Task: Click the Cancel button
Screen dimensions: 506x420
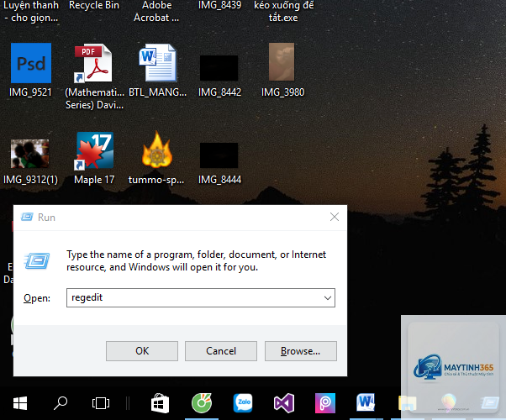Action: point(221,351)
